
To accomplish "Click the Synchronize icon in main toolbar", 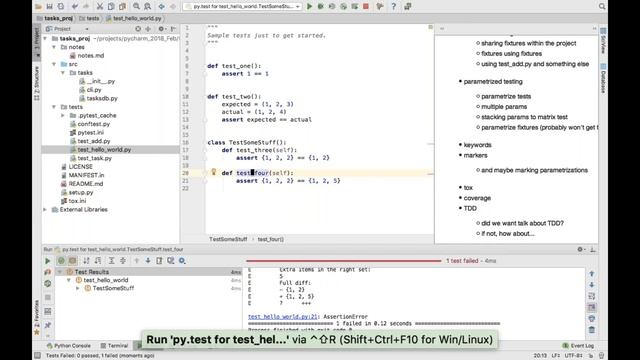I will [61, 7].
